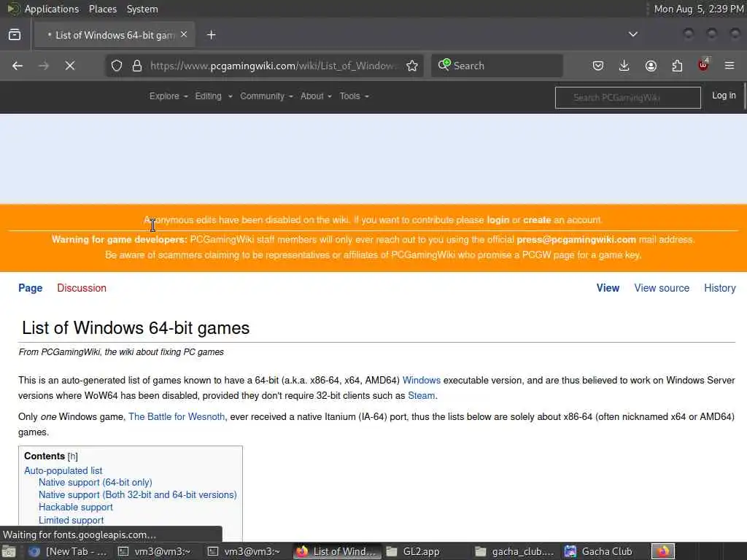The width and height of the screenshot is (747, 560).
Task: Switch to the first vm3@vm3 terminal
Action: pos(155,551)
